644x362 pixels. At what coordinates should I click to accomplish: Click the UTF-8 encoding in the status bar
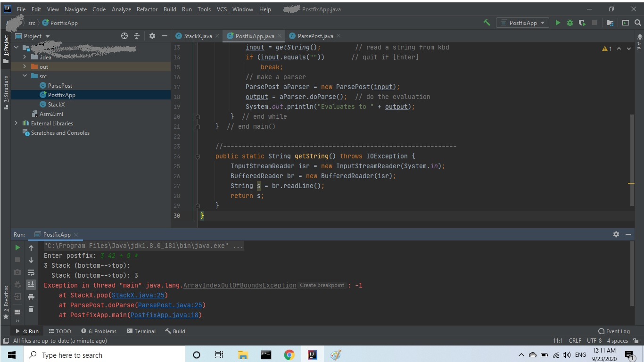[x=594, y=341]
